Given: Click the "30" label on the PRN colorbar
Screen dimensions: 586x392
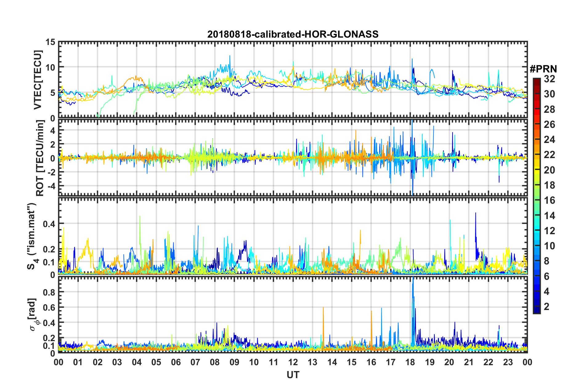Looking at the screenshot, I should click(x=549, y=94).
